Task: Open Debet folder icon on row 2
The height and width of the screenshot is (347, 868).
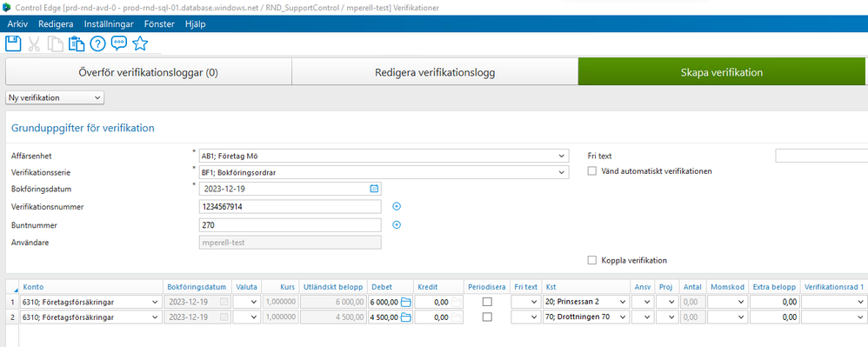Action: tap(406, 317)
